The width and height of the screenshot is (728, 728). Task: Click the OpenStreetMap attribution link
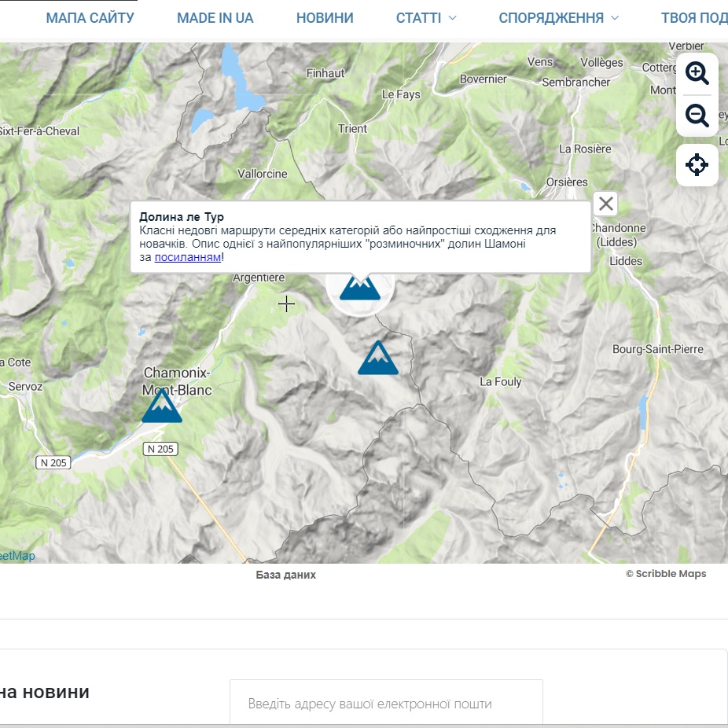(17, 556)
